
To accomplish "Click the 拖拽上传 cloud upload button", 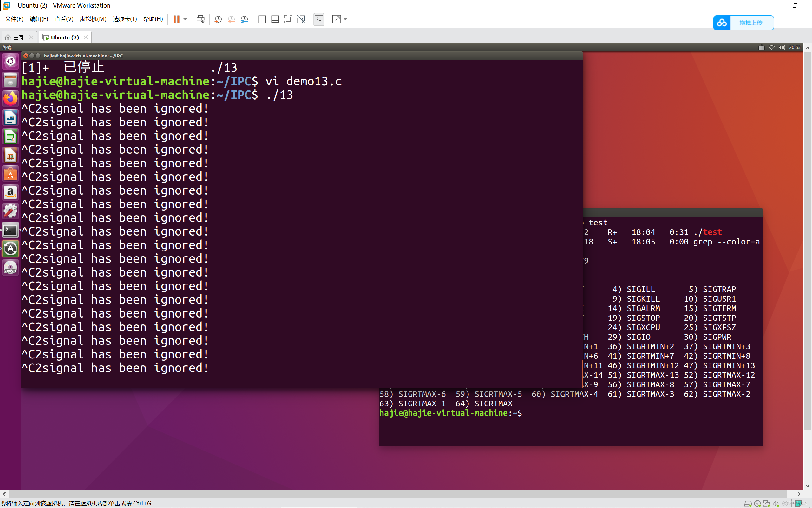I will [x=743, y=23].
